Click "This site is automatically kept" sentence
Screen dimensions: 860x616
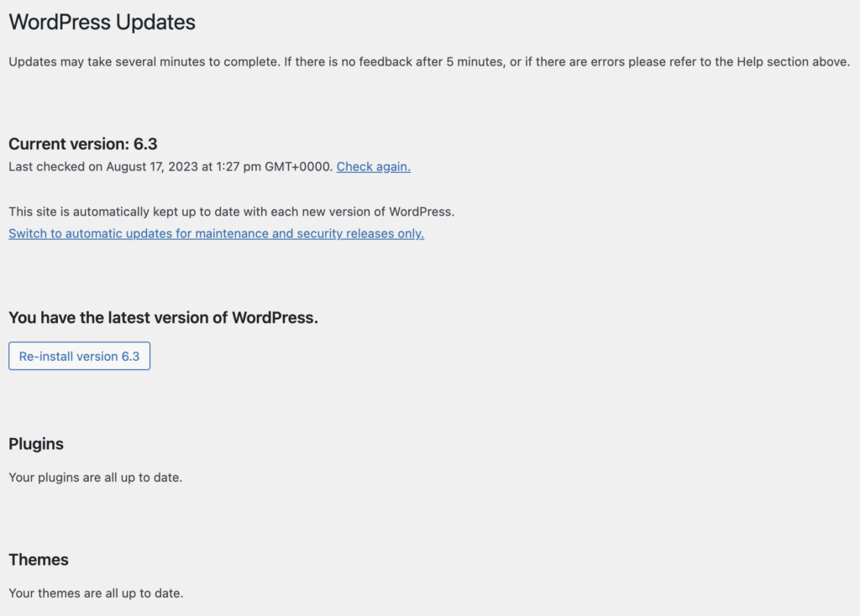tap(232, 211)
